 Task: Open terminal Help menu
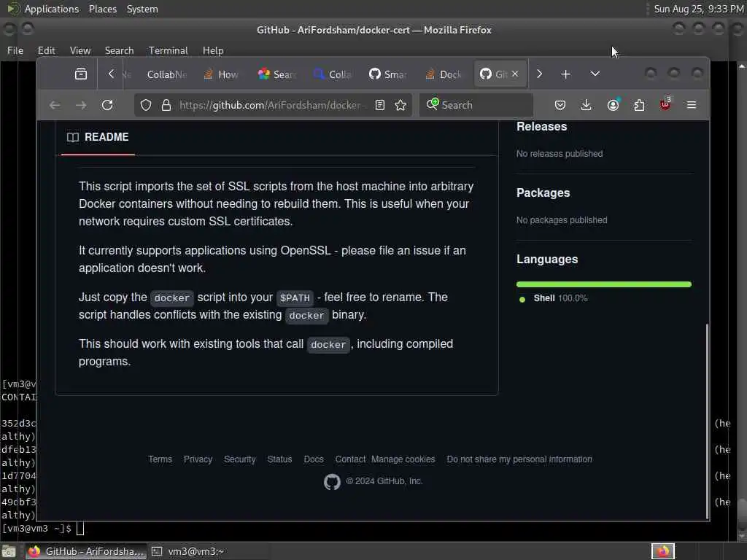pos(213,50)
